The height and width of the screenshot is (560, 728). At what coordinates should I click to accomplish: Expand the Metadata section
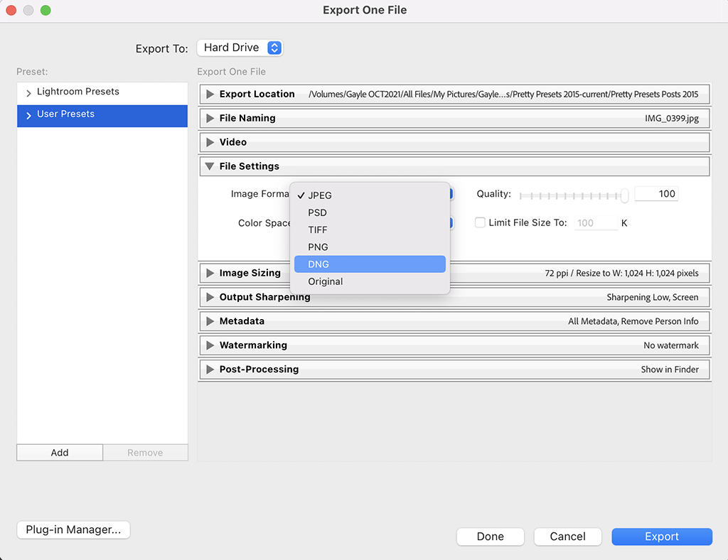(x=210, y=321)
